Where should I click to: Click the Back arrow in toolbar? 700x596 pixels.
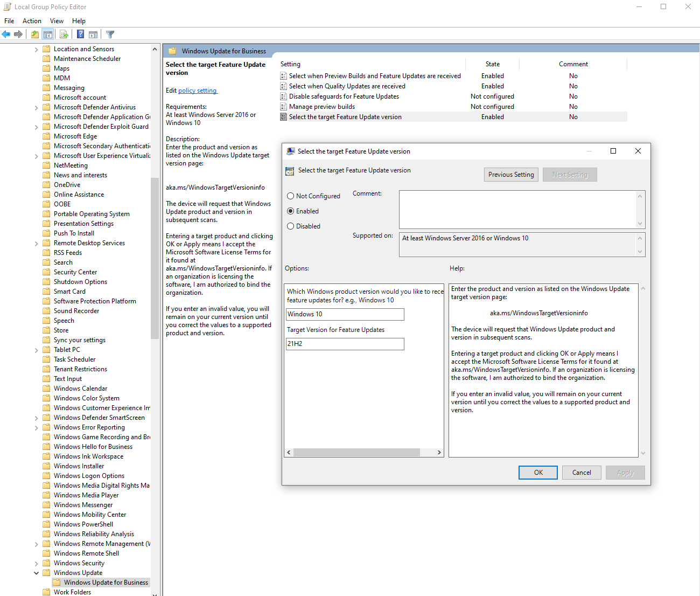pos(6,34)
